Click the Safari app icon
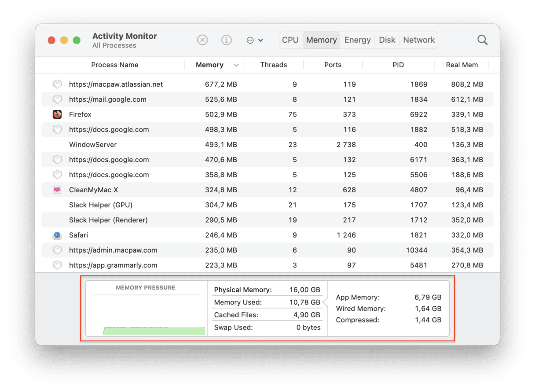Viewport: 535px width, 392px height. 57,235
